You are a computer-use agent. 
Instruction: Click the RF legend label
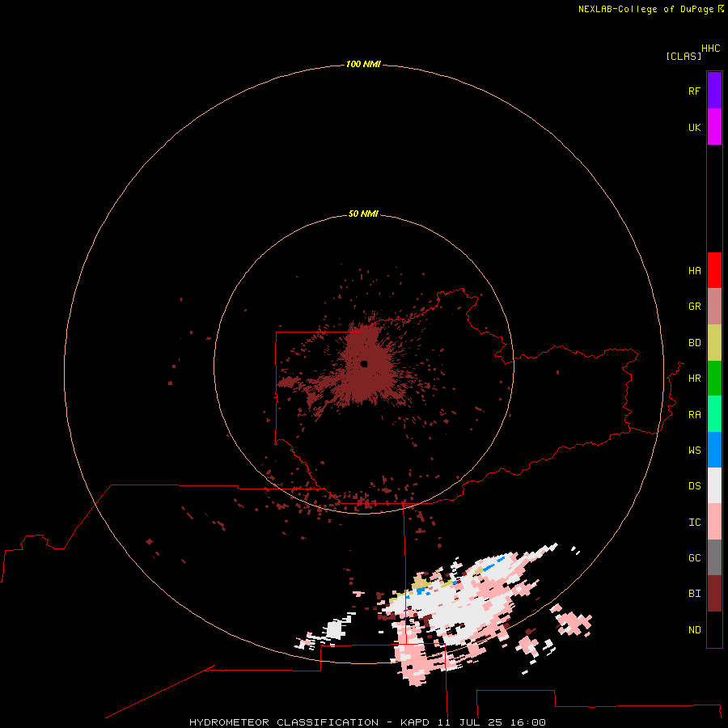pos(694,91)
